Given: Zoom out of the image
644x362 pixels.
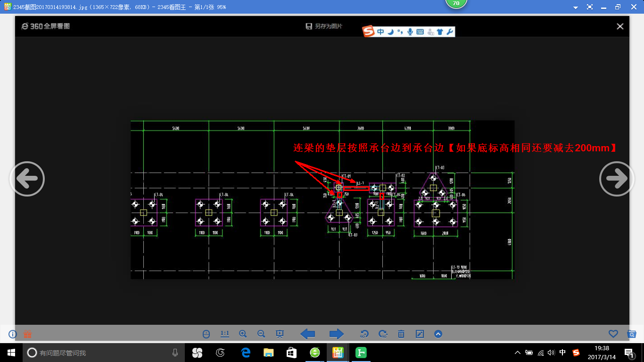Looking at the screenshot, I should [261, 334].
